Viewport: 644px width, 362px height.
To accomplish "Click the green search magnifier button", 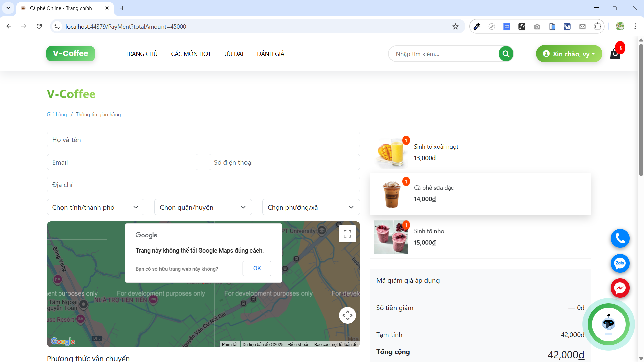I will coord(506,54).
